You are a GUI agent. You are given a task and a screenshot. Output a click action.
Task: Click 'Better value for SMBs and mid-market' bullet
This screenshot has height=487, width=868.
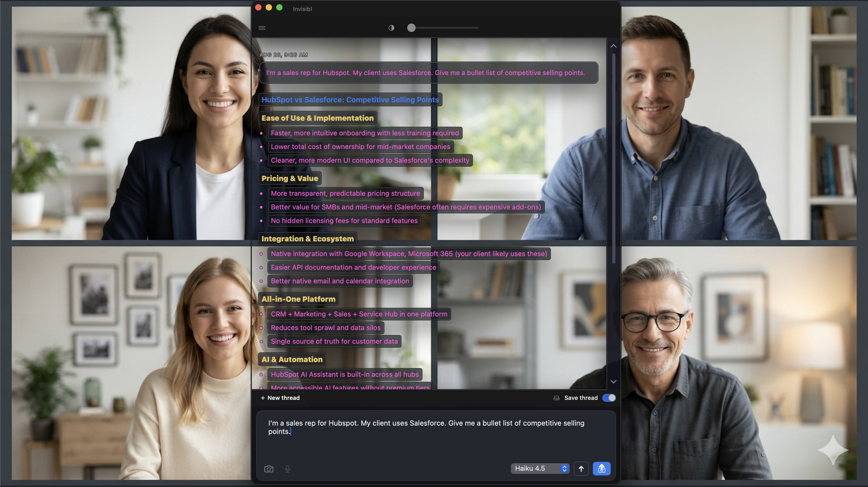click(x=406, y=207)
